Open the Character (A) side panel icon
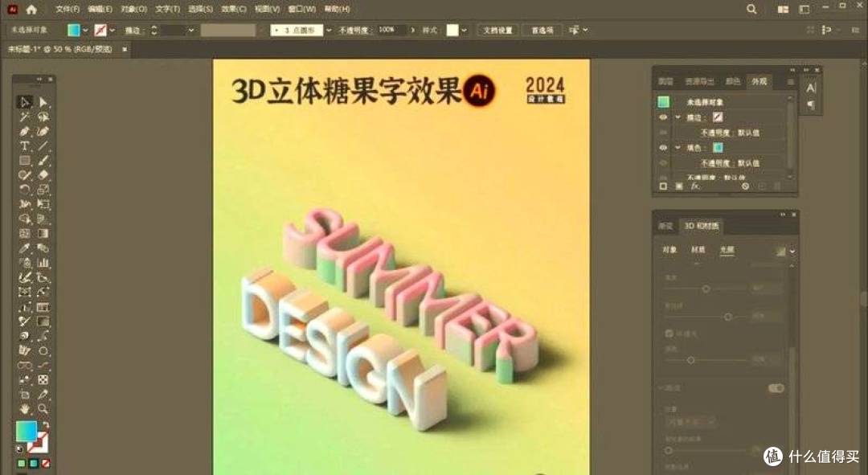This screenshot has height=475, width=868. [x=811, y=88]
